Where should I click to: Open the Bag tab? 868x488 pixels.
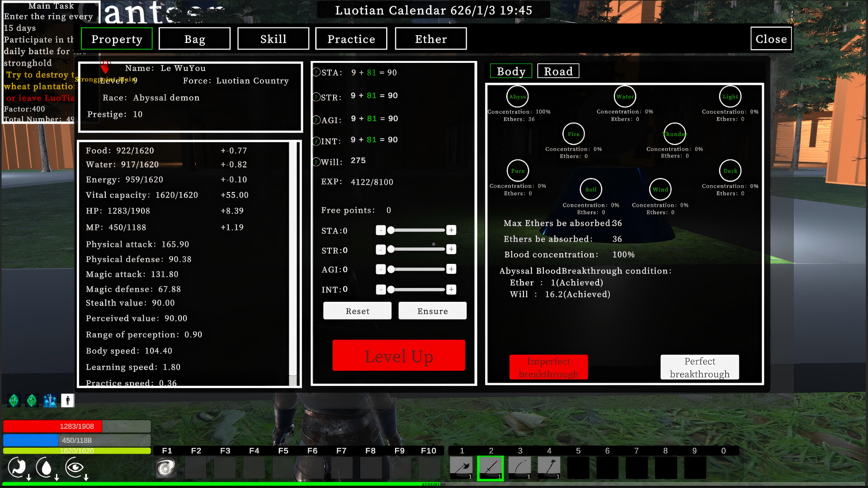tap(195, 39)
